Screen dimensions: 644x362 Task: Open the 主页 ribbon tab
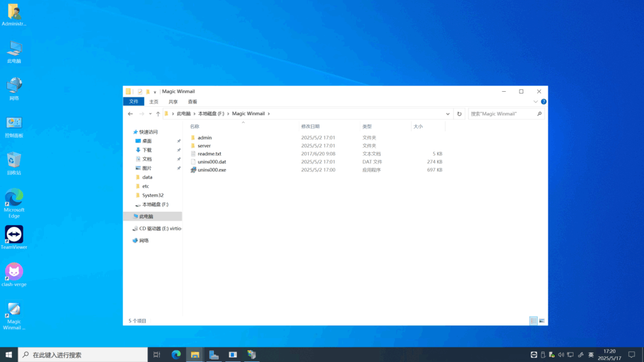(x=153, y=102)
